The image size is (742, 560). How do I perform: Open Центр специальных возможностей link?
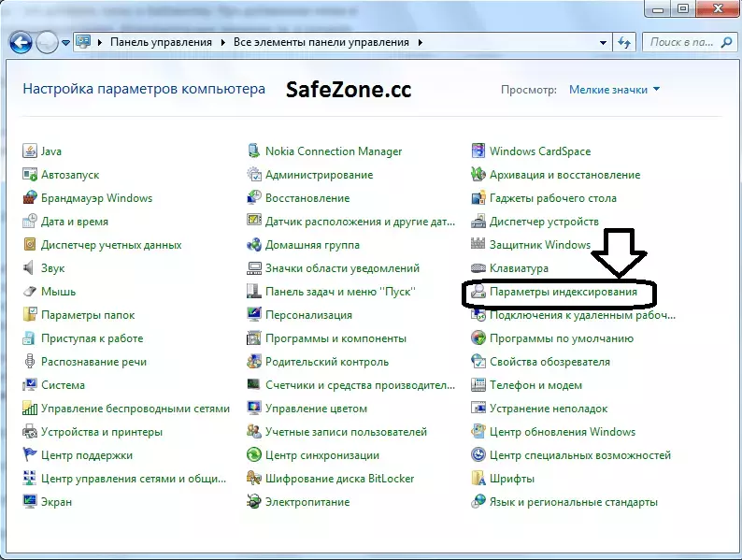point(580,455)
